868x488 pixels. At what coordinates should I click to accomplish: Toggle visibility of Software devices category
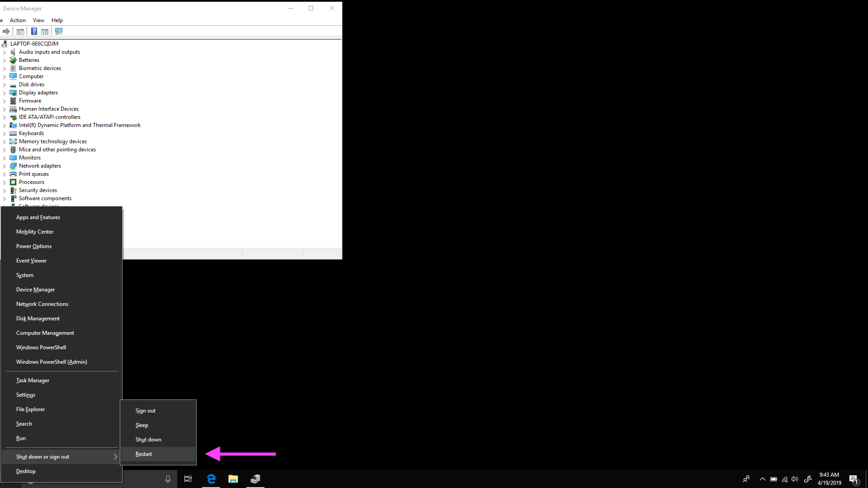(5, 206)
